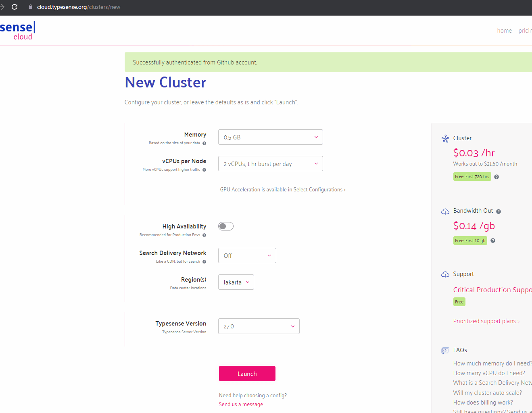Click the Cluster node icon
Image resolution: width=532 pixels, height=413 pixels.
click(445, 139)
